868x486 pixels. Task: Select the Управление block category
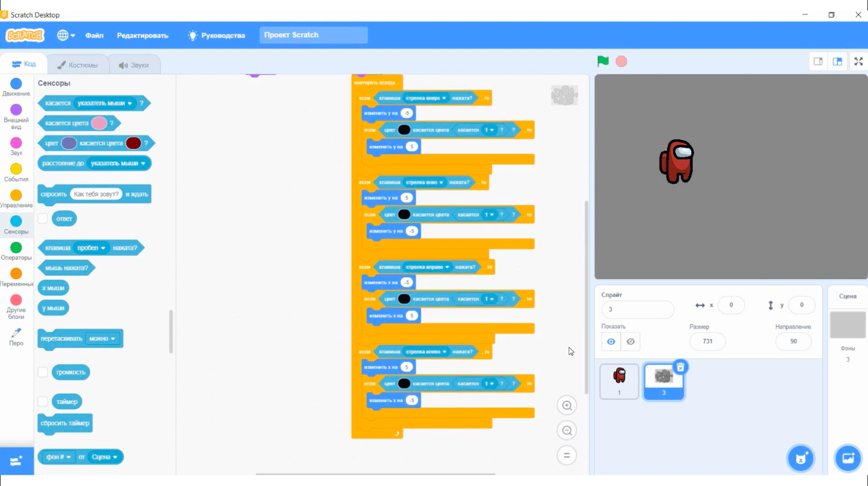(x=16, y=198)
